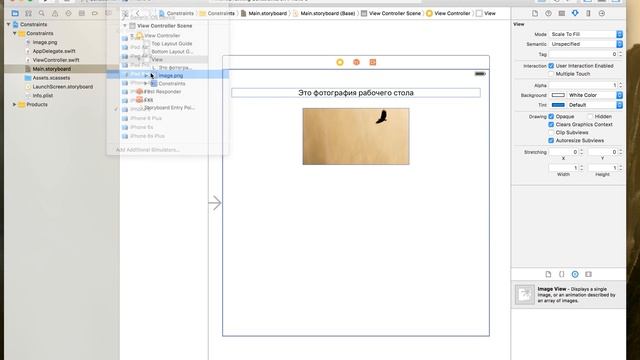
Task: Select First Responder icon above canvas
Action: click(356, 62)
